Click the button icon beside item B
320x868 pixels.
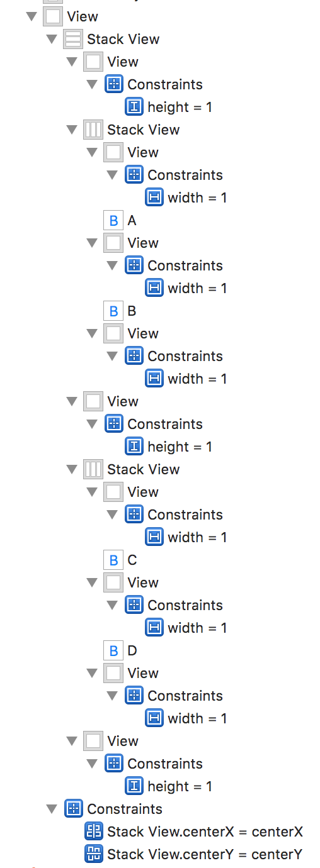pos(113,311)
